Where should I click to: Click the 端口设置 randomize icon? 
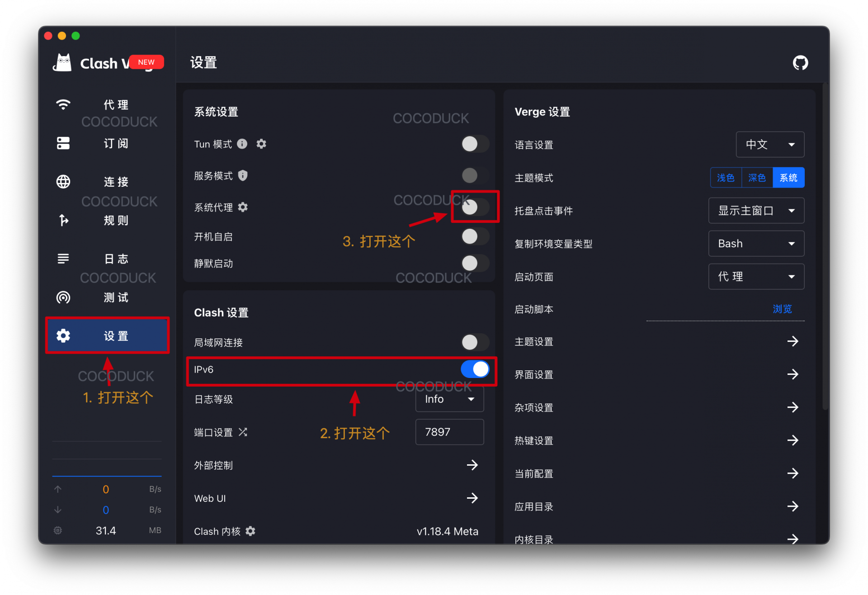[x=243, y=432]
